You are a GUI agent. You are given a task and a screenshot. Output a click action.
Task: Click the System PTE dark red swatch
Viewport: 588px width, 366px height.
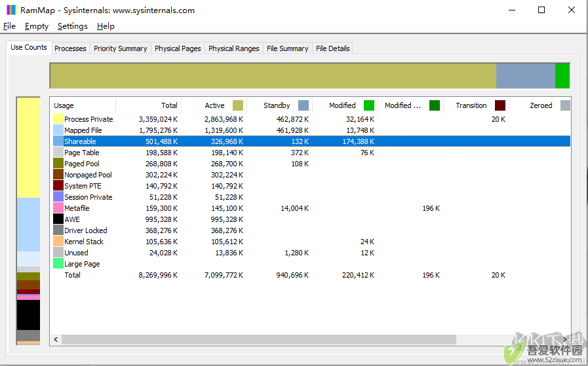point(58,185)
